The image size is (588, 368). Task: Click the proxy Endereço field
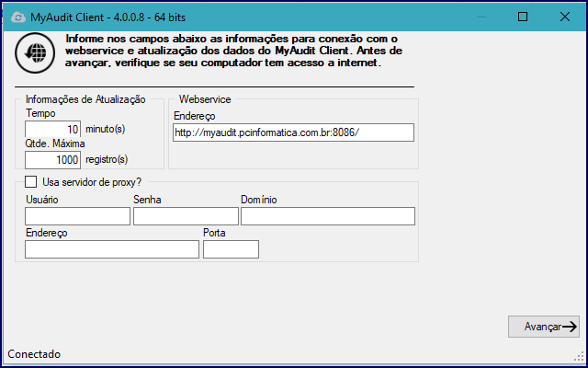click(x=112, y=249)
